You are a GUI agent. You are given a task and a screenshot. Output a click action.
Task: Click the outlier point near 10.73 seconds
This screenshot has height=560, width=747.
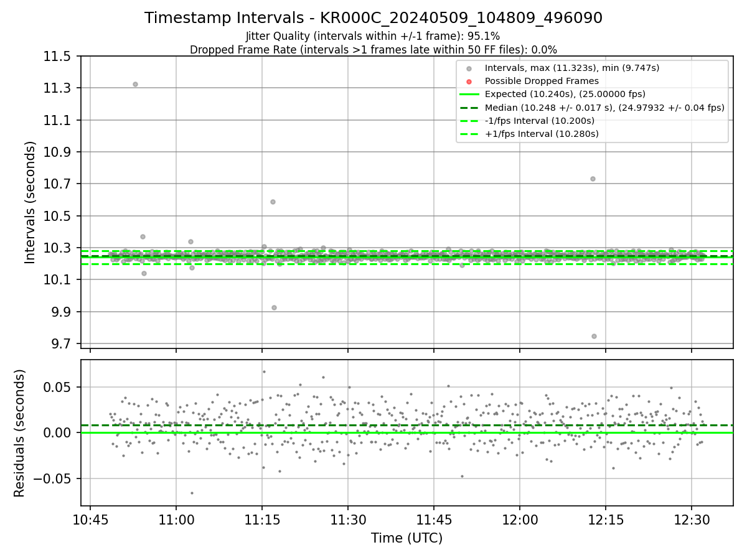tap(593, 179)
